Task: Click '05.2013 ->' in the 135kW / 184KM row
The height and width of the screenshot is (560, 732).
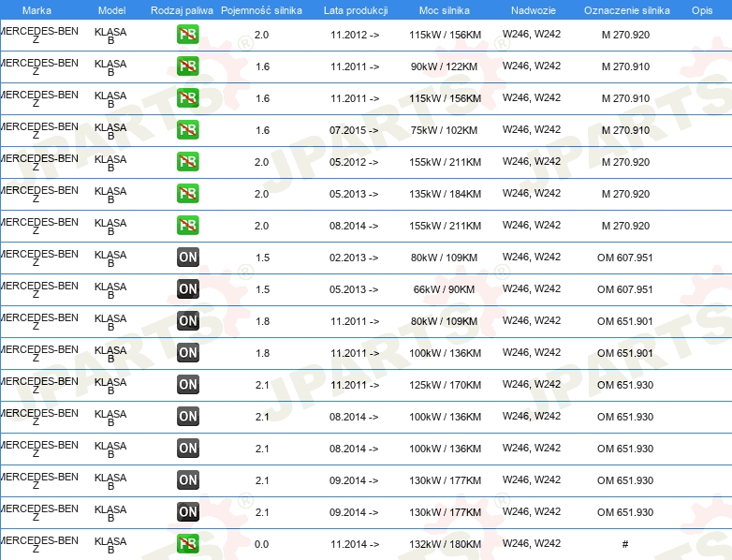Action: 354,194
